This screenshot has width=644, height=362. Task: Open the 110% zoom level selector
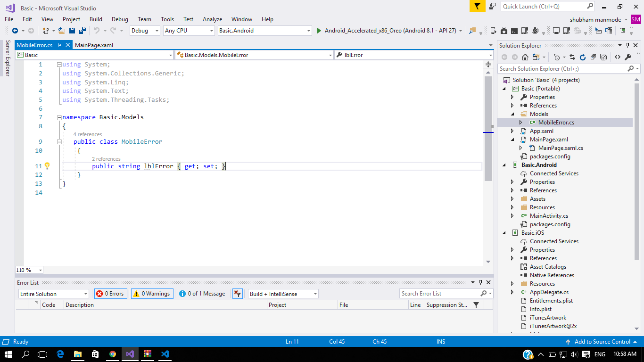[x=28, y=270]
